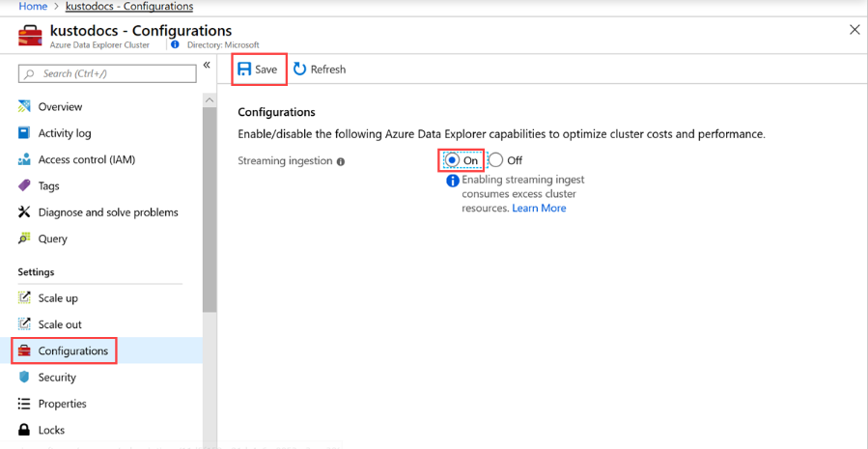Click the Diagnose and solve problems wrench icon

pos(24,212)
